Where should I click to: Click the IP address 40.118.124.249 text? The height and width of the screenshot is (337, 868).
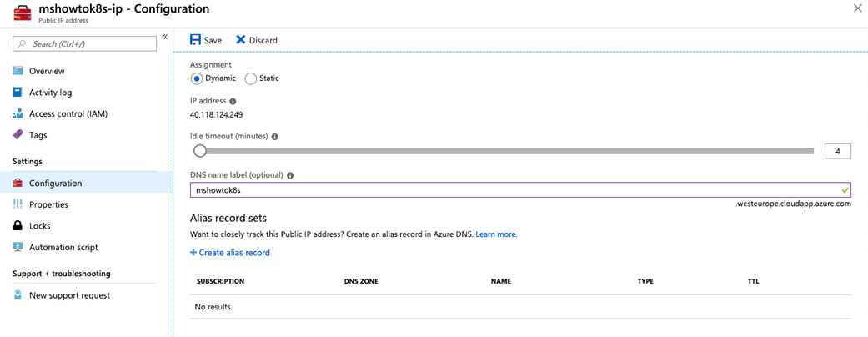coord(217,115)
